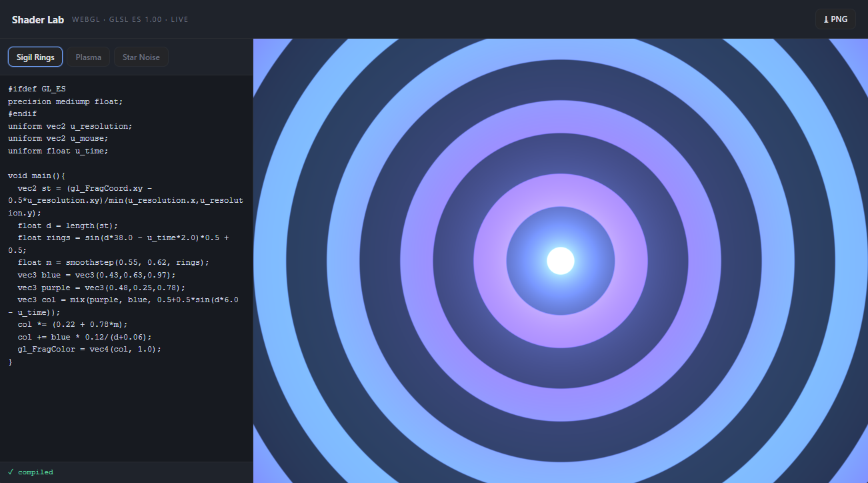This screenshot has height=483, width=868.
Task: Click the green compiled checkmark icon
Action: click(11, 472)
